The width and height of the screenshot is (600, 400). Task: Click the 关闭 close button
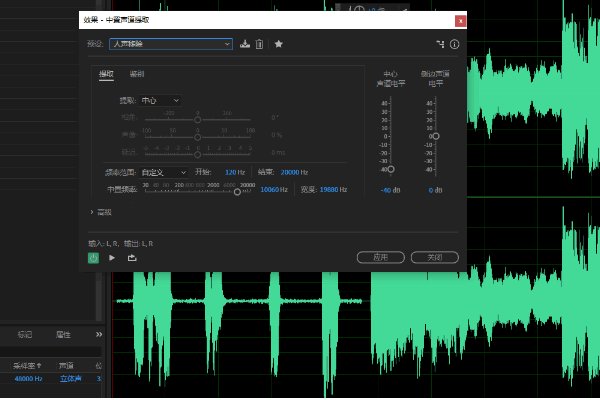tap(435, 257)
